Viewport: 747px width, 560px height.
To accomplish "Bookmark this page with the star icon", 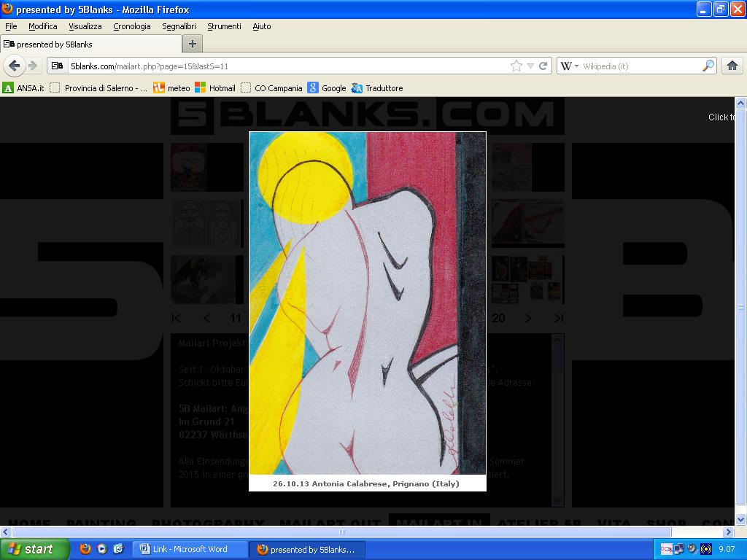I will click(x=516, y=66).
